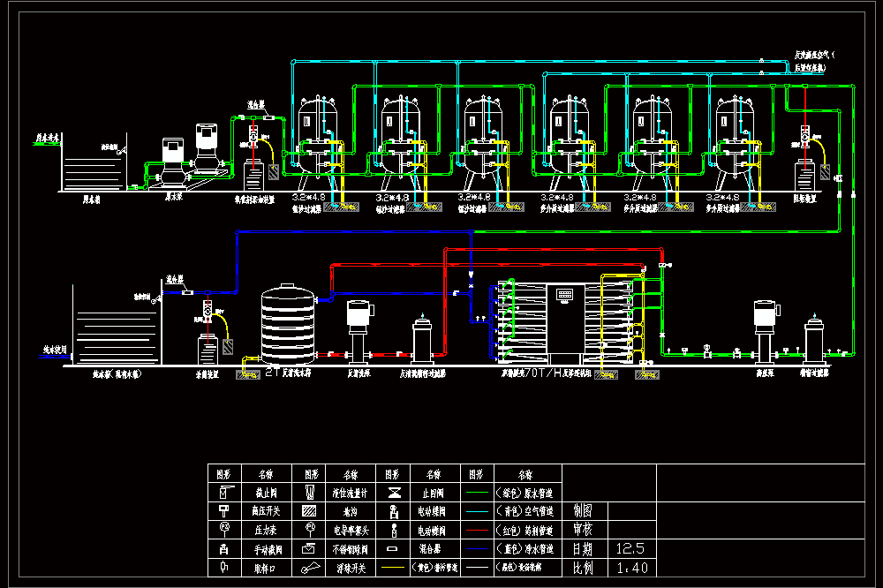The image size is (883, 588).
Task: Select the ultrafiltration unit control panel
Action: click(565, 295)
